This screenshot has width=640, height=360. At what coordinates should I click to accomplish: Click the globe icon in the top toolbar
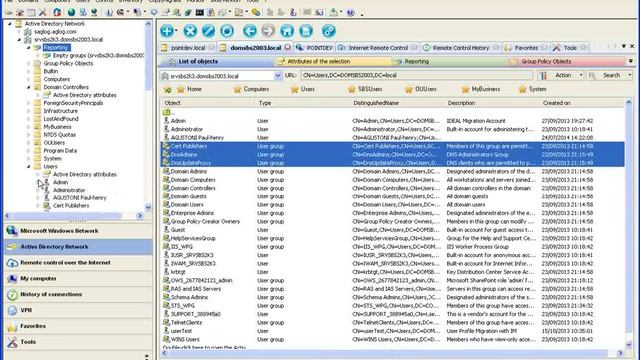[x=71, y=12]
